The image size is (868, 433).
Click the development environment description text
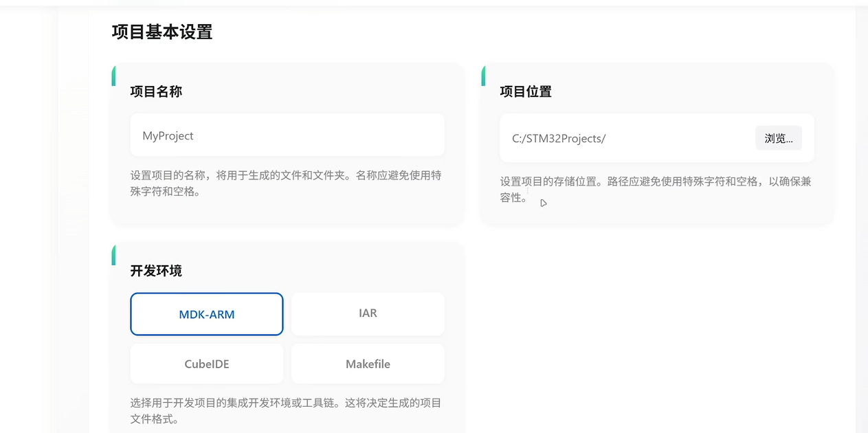click(285, 410)
